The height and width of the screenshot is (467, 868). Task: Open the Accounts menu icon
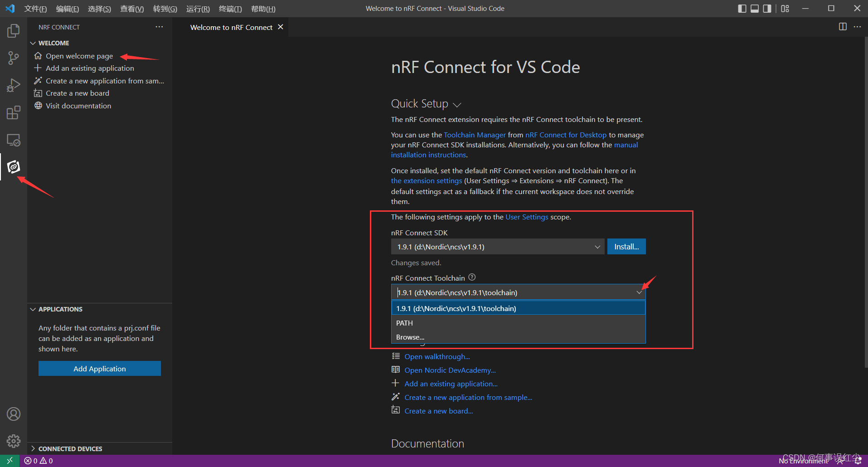14,414
